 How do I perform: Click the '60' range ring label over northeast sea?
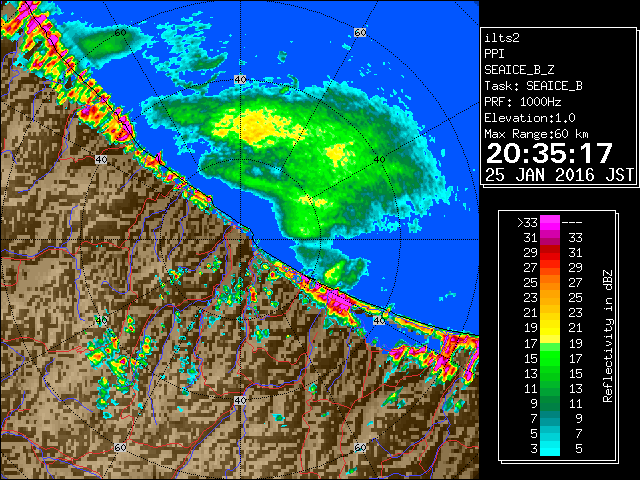(x=360, y=32)
